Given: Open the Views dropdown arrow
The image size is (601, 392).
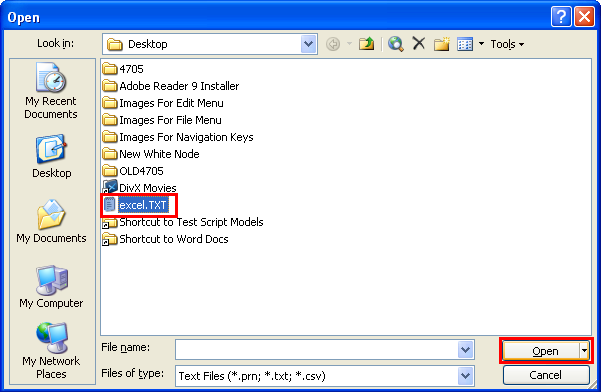Looking at the screenshot, I should pos(481,44).
